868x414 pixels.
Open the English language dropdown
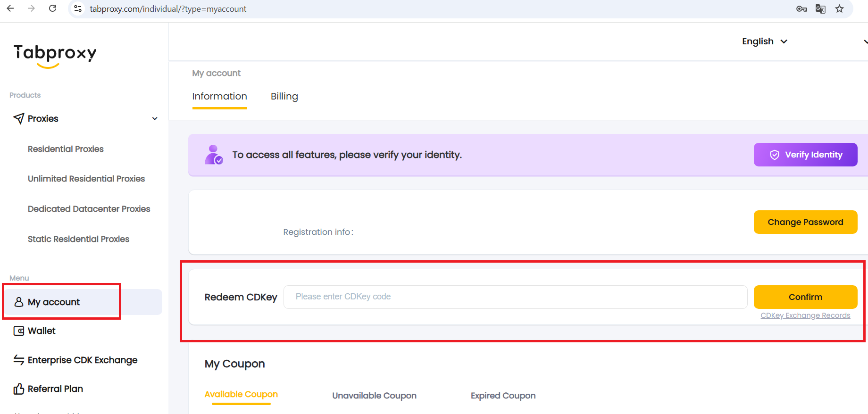(x=764, y=41)
